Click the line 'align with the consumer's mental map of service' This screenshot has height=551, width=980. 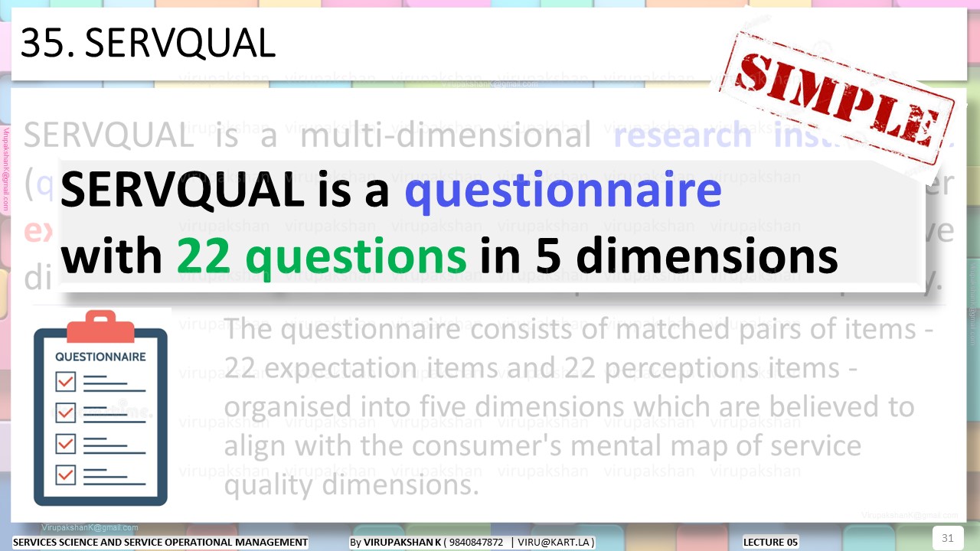click(542, 445)
